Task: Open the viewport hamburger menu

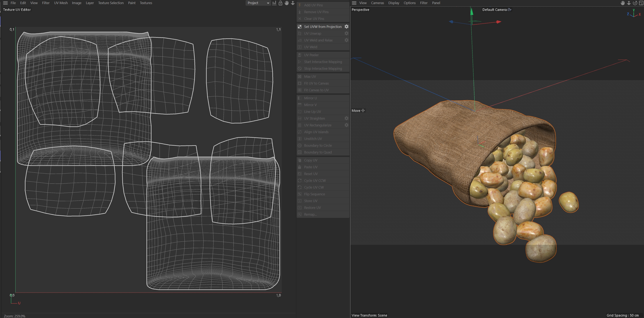Action: [354, 3]
